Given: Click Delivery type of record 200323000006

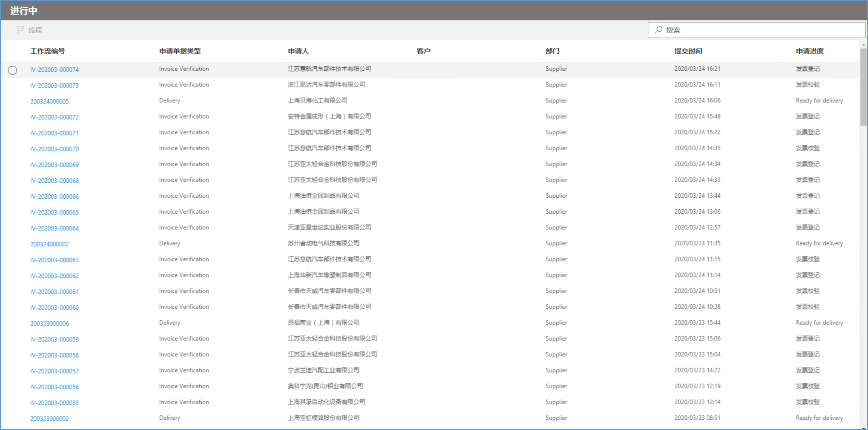Looking at the screenshot, I should [x=170, y=322].
